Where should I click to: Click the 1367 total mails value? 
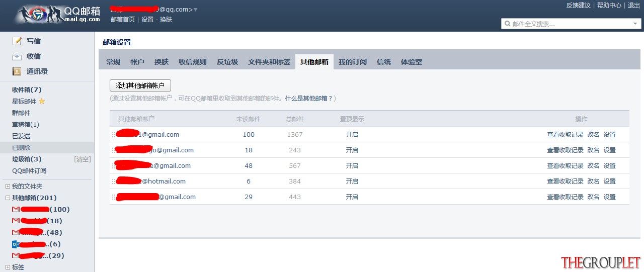pyautogui.click(x=295, y=135)
